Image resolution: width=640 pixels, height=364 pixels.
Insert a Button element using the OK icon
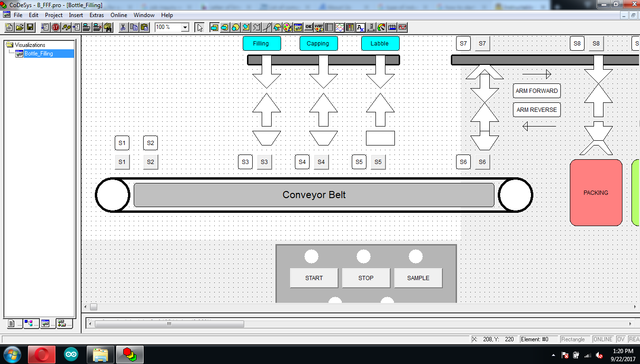(308, 27)
